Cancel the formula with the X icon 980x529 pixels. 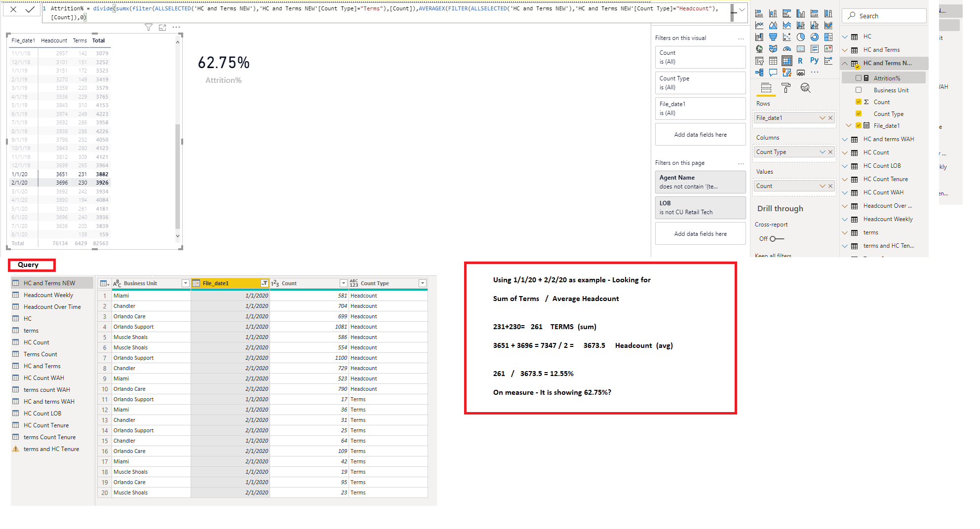[x=13, y=9]
